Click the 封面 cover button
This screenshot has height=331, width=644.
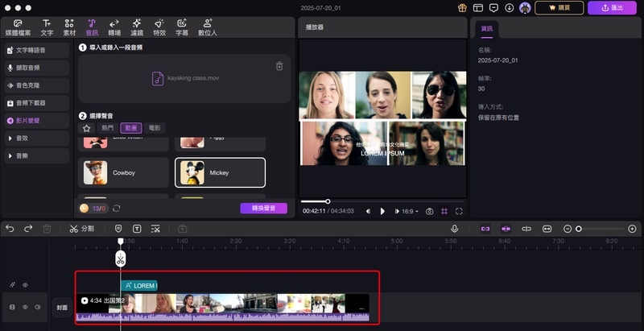[x=62, y=307]
